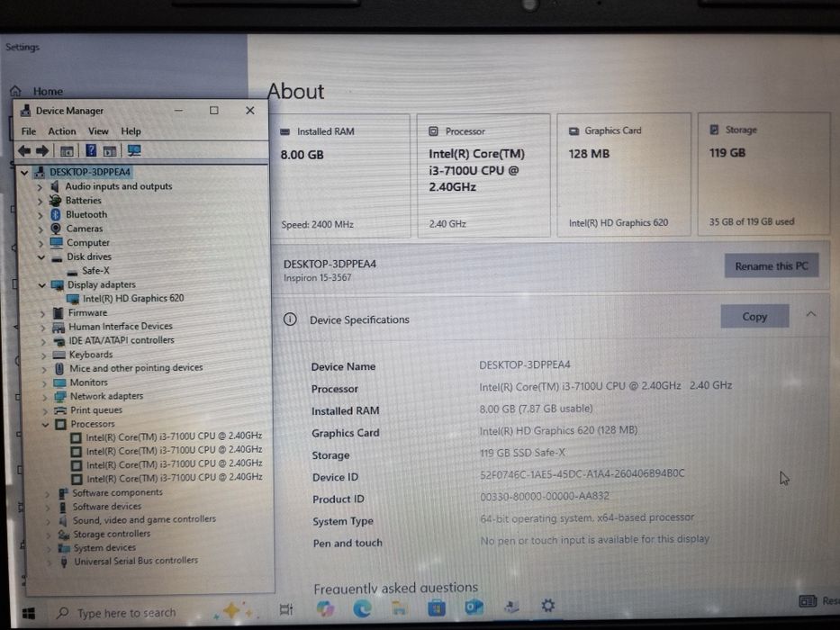840x630 pixels.
Task: Open Outlook from the taskbar
Action: [474, 607]
